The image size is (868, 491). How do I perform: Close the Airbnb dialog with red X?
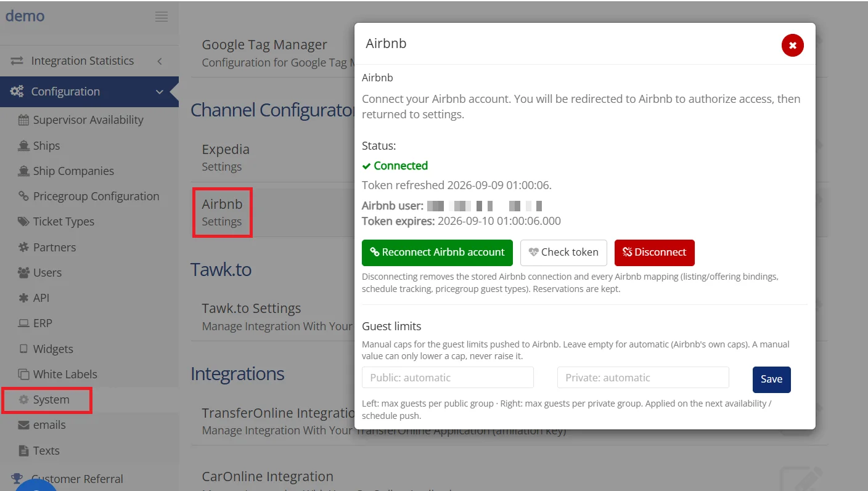792,45
